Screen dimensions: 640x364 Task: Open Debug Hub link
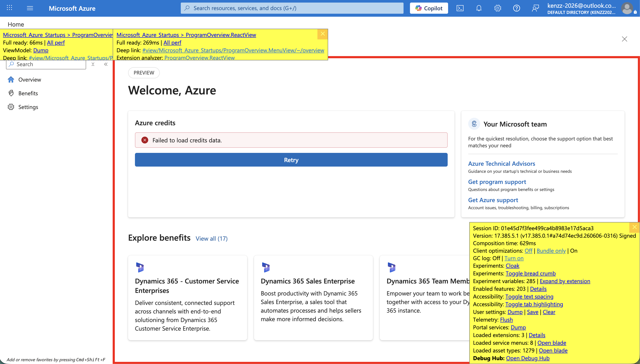[528, 358]
